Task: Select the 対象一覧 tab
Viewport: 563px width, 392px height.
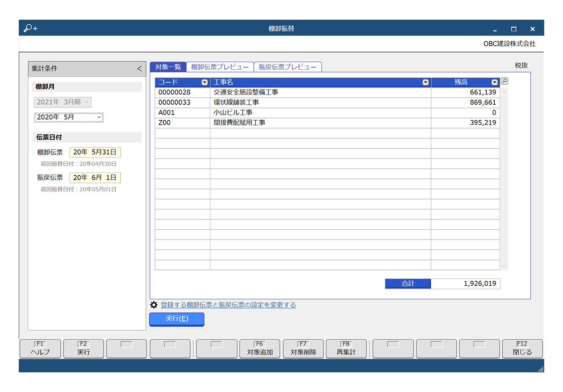Action: [x=168, y=67]
